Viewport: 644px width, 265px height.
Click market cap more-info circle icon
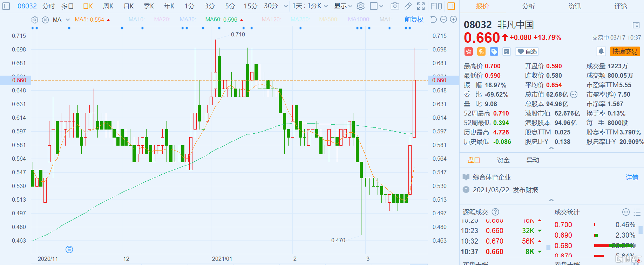tap(574, 94)
